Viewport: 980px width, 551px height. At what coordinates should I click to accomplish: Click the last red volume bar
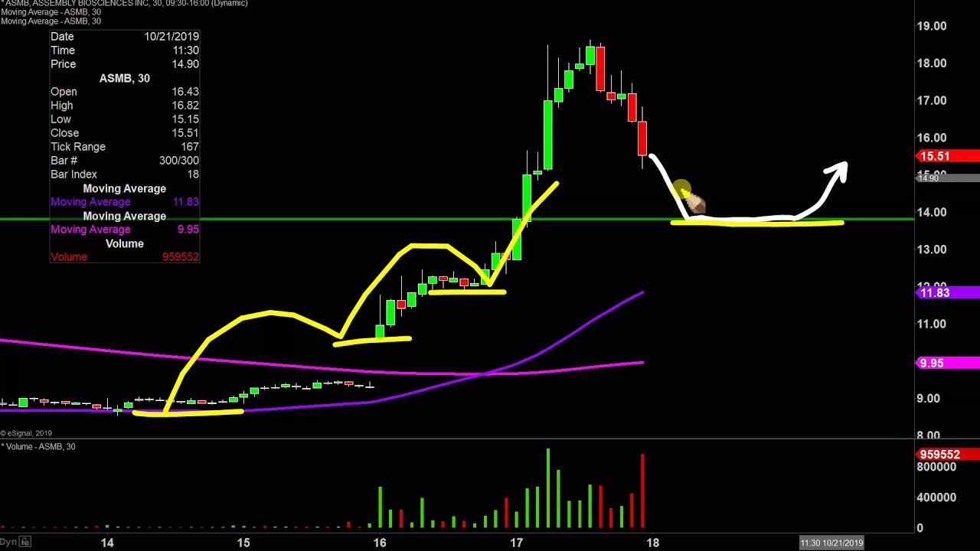point(642,491)
